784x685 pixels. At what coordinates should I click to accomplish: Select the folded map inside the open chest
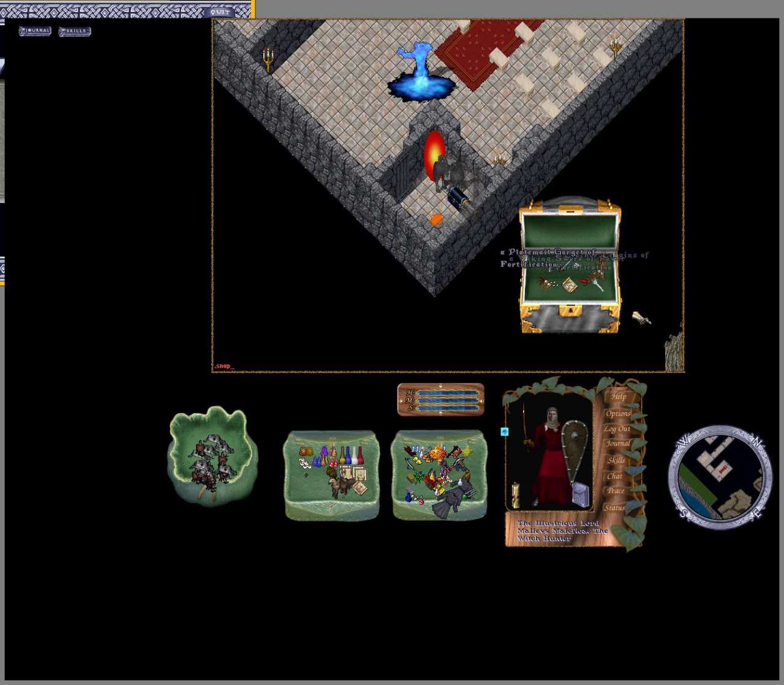[x=570, y=285]
